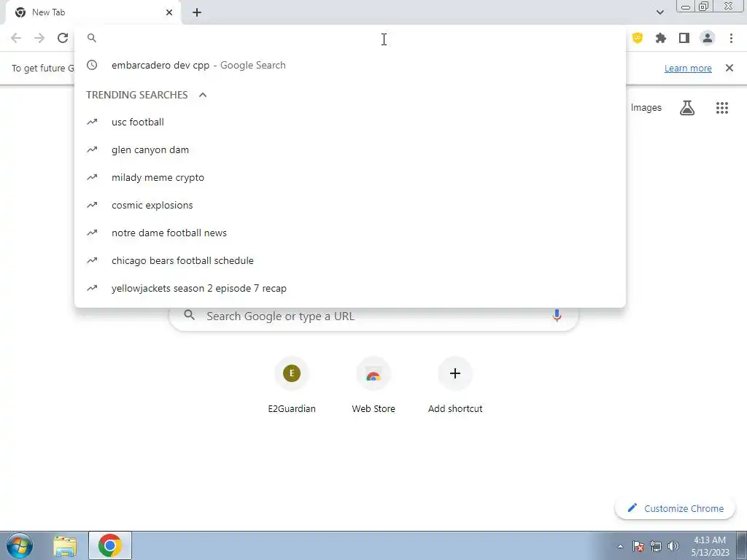Open the Search Labs flask icon
The image size is (747, 560).
pos(686,108)
